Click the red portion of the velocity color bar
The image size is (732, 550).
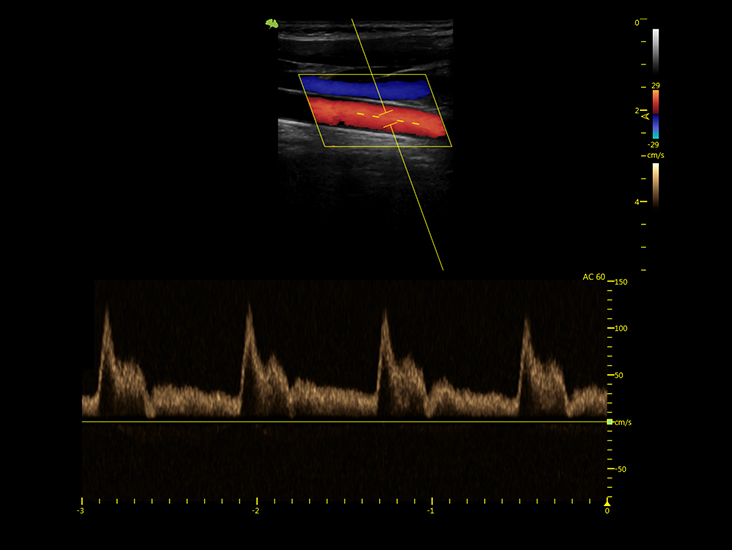click(655, 102)
